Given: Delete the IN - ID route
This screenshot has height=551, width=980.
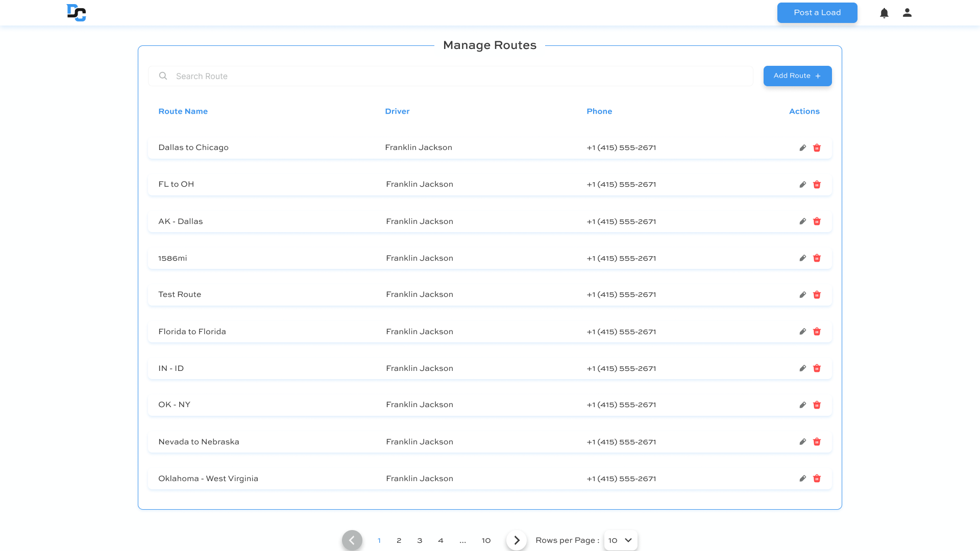Looking at the screenshot, I should (x=817, y=368).
